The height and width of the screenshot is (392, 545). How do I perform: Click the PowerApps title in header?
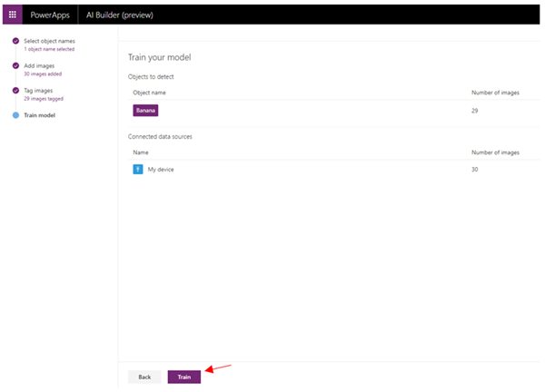(49, 15)
